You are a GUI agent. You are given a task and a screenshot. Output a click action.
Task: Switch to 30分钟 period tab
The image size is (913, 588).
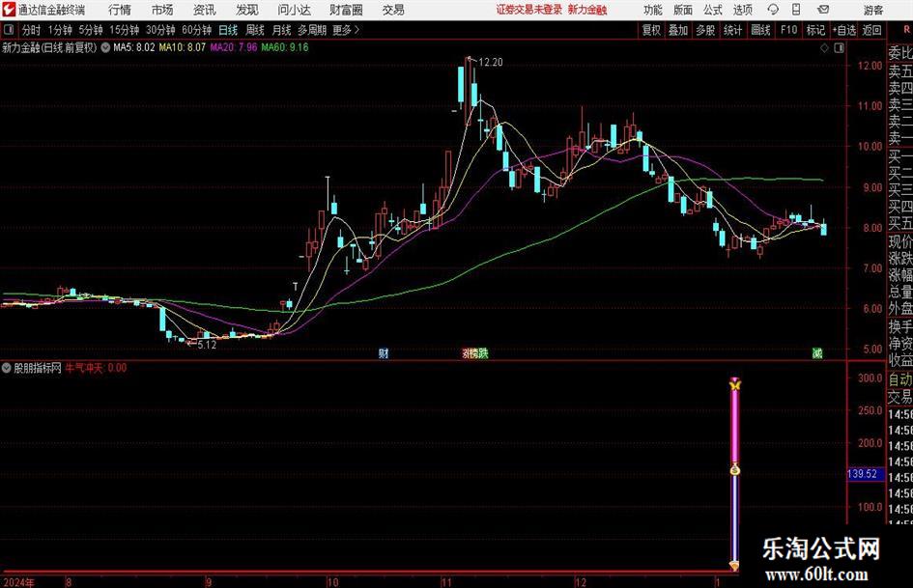pyautogui.click(x=160, y=30)
